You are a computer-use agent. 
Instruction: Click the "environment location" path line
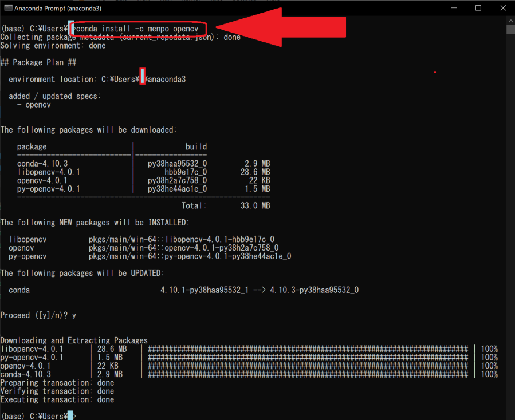pyautogui.click(x=97, y=80)
